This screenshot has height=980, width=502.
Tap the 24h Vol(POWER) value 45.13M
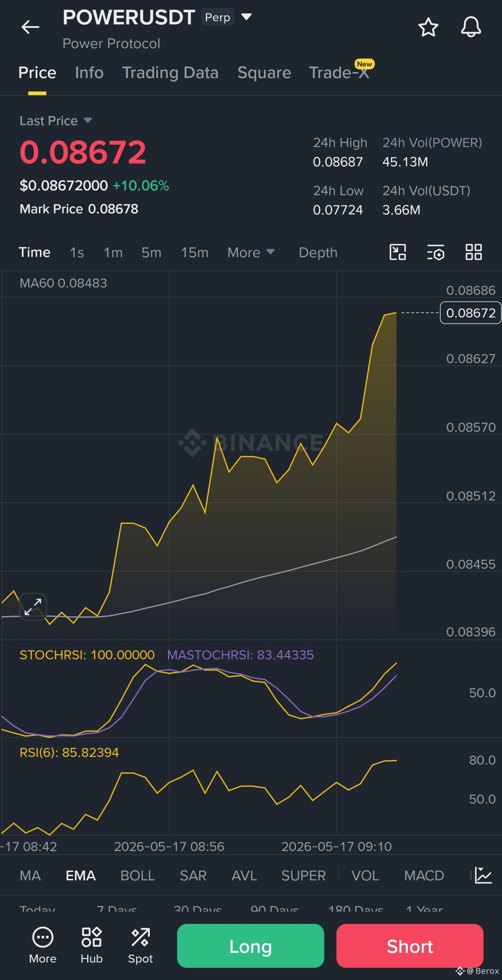pos(405,162)
